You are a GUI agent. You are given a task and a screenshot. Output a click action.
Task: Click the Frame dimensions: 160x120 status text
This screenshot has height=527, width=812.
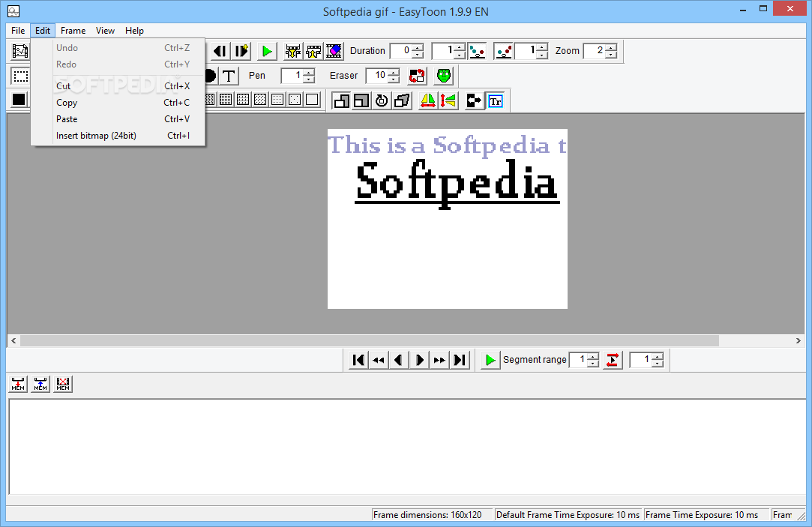427,514
